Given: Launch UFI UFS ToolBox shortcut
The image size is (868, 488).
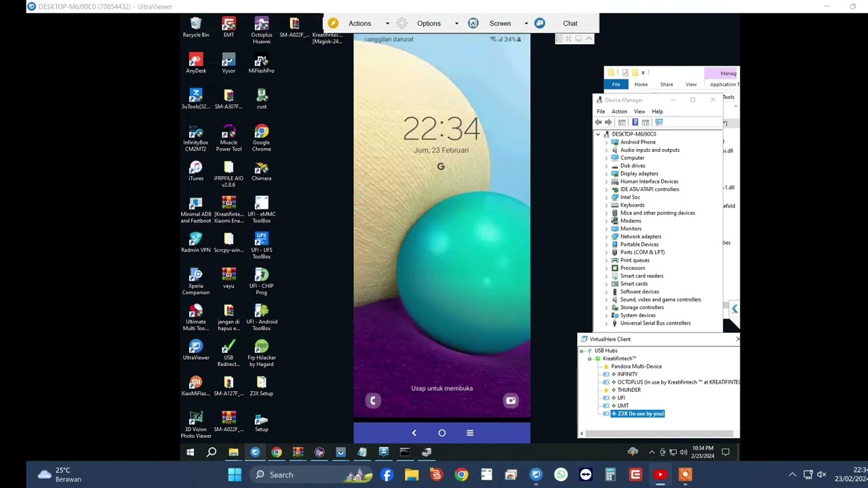Looking at the screenshot, I should click(x=261, y=247).
